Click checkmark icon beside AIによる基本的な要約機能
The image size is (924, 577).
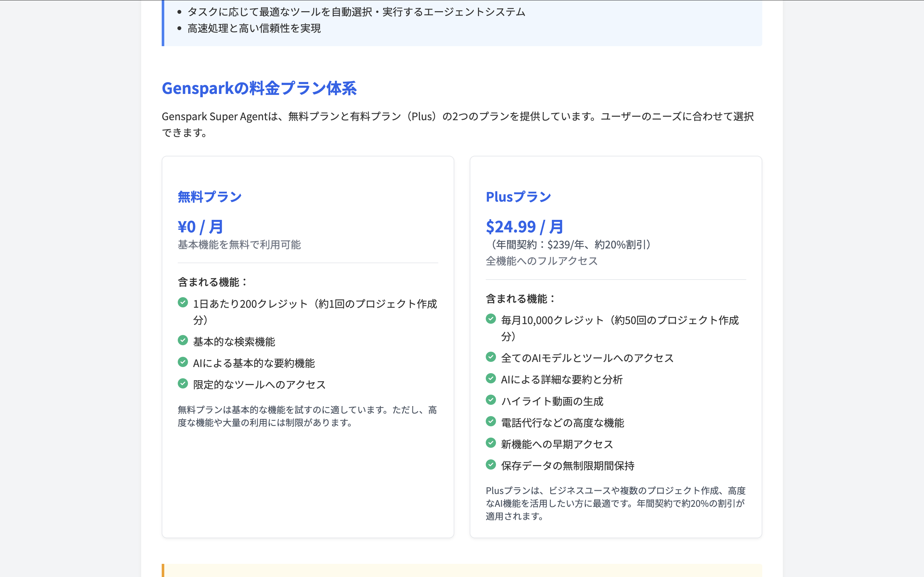coord(183,362)
